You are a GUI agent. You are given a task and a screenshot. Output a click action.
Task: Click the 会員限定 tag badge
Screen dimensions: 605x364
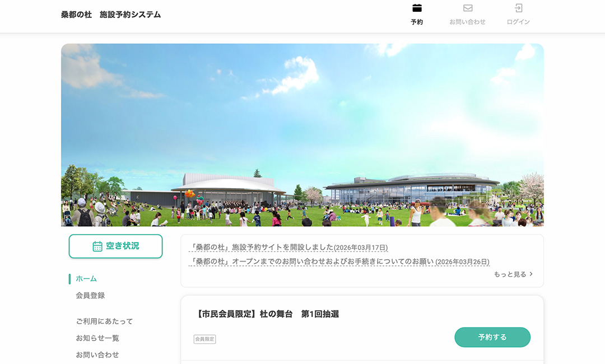[204, 339]
